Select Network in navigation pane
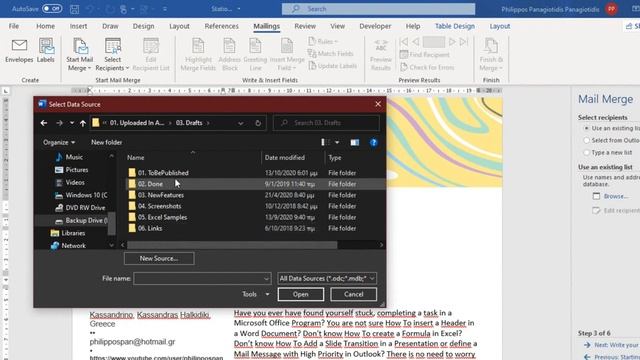 [x=73, y=246]
